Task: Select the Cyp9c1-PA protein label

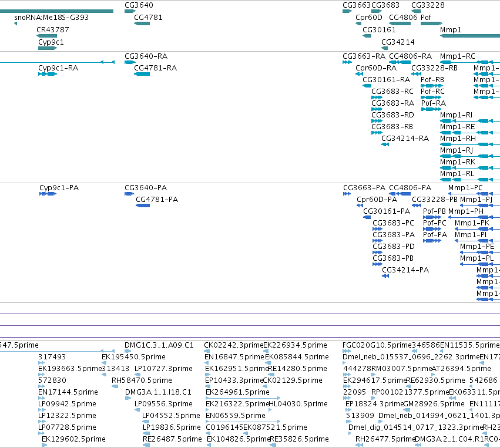Action: click(59, 188)
